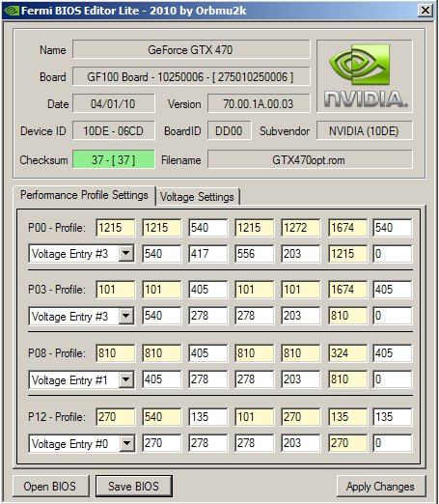Click the 1272 field in P00 Profile row
The height and width of the screenshot is (504, 439).
click(301, 228)
